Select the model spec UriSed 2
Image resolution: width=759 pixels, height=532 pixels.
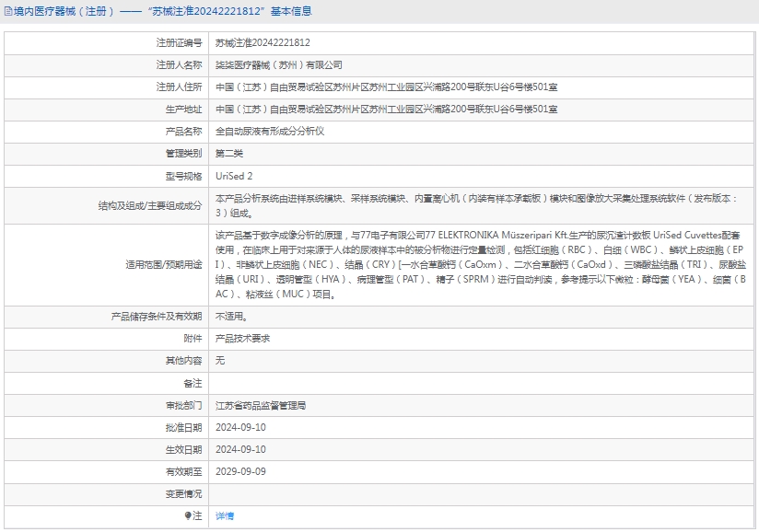point(234,176)
